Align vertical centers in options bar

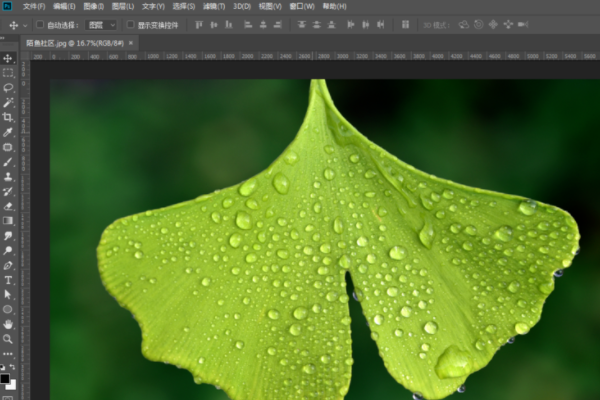(214, 25)
